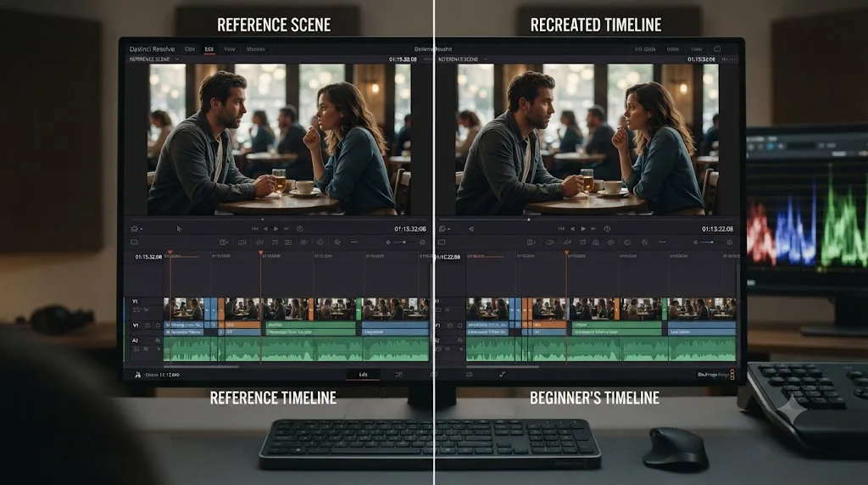868x485 pixels.
Task: Expand REFERENCE SCENE dropdown in right pane
Action: point(485,59)
